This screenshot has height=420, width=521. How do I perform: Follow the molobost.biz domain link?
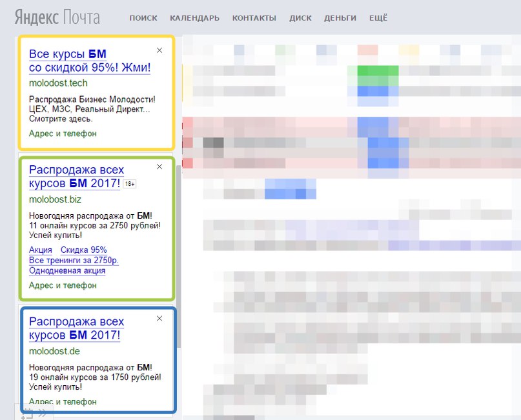point(55,199)
